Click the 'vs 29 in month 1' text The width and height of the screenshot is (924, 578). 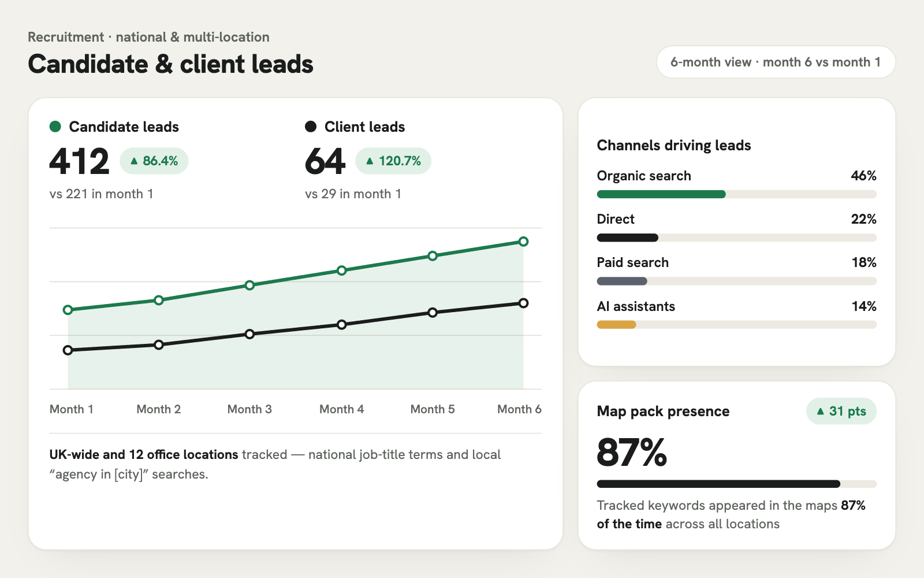tap(353, 194)
